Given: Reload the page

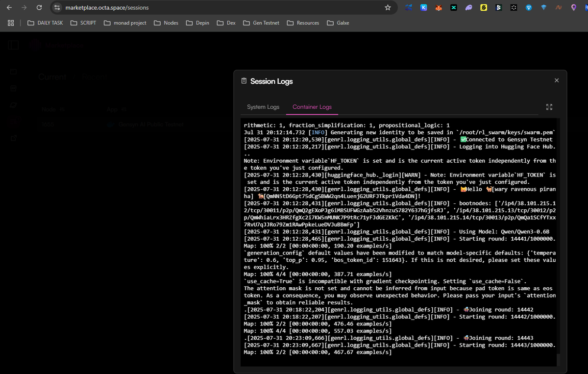Looking at the screenshot, I should (40, 7).
